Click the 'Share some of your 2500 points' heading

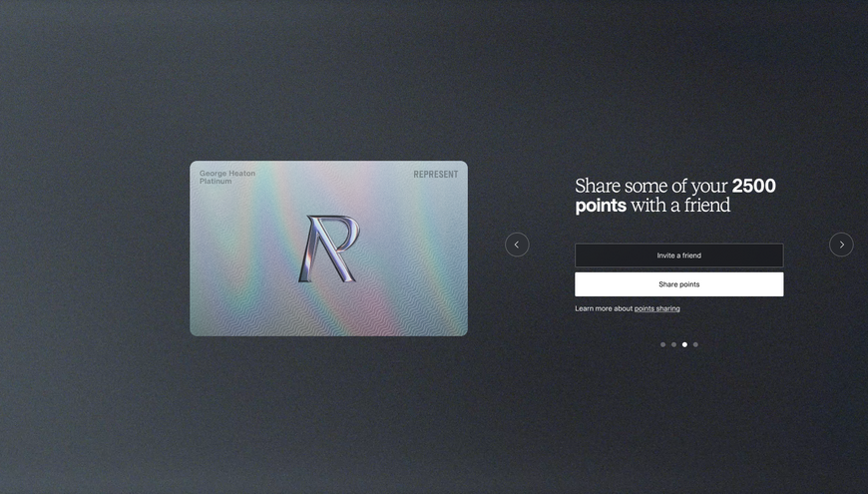point(675,196)
